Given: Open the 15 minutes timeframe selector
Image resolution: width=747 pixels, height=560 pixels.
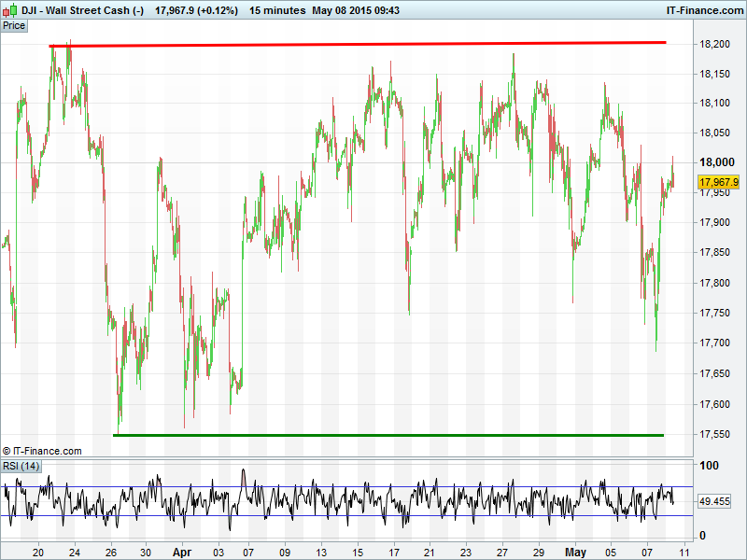Looking at the screenshot, I should 277,10.
